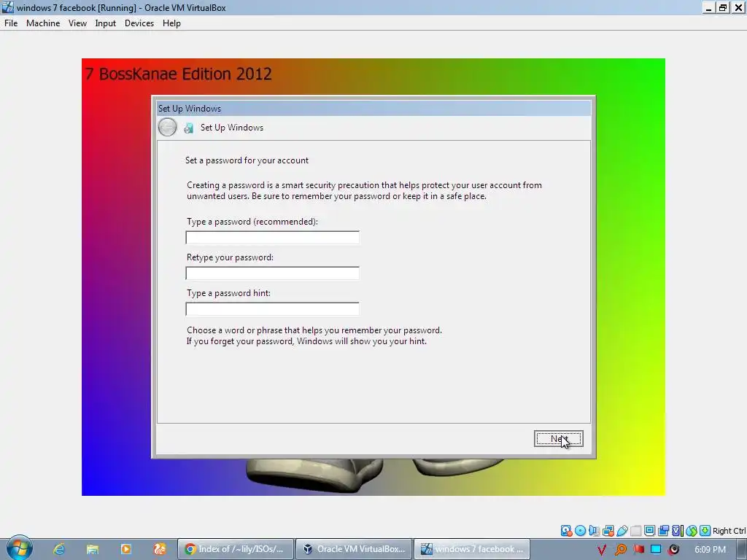Open the Input menu
The height and width of the screenshot is (560, 747).
105,23
